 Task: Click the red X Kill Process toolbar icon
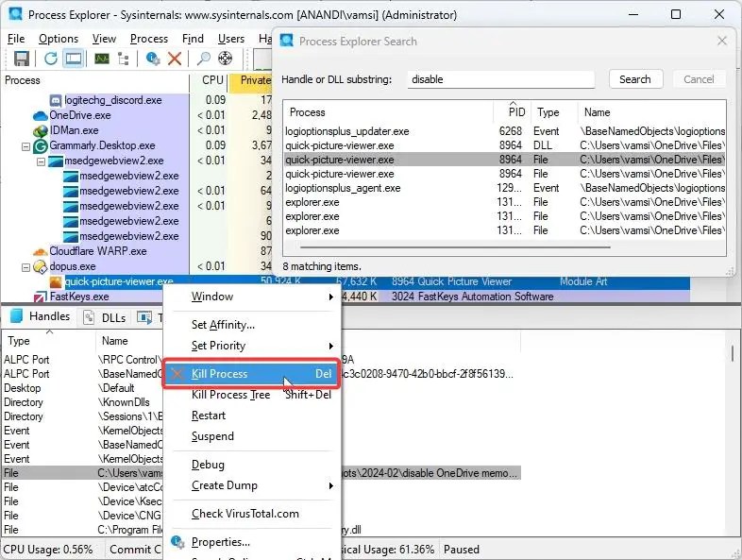pyautogui.click(x=175, y=59)
